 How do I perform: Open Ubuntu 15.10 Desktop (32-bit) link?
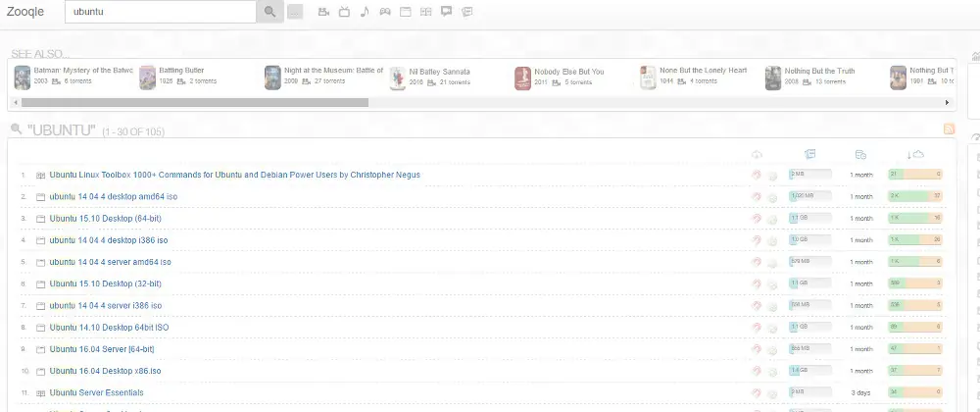[106, 283]
